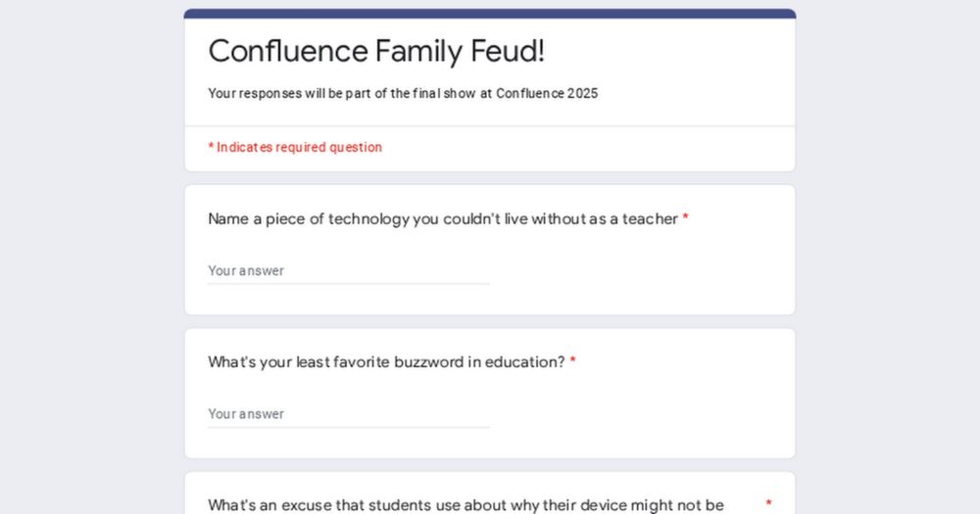Click red asterisk beside the device excuse question
The height and width of the screenshot is (514, 980).
[768, 503]
